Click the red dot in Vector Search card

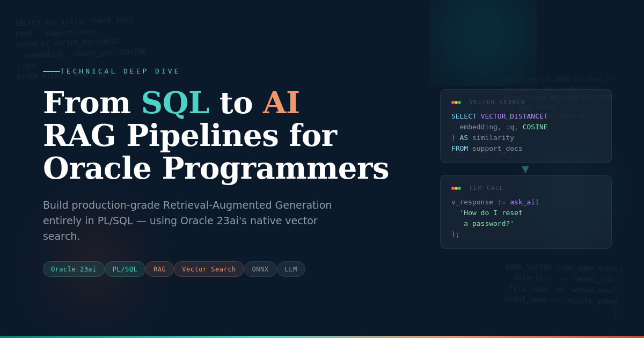click(453, 102)
